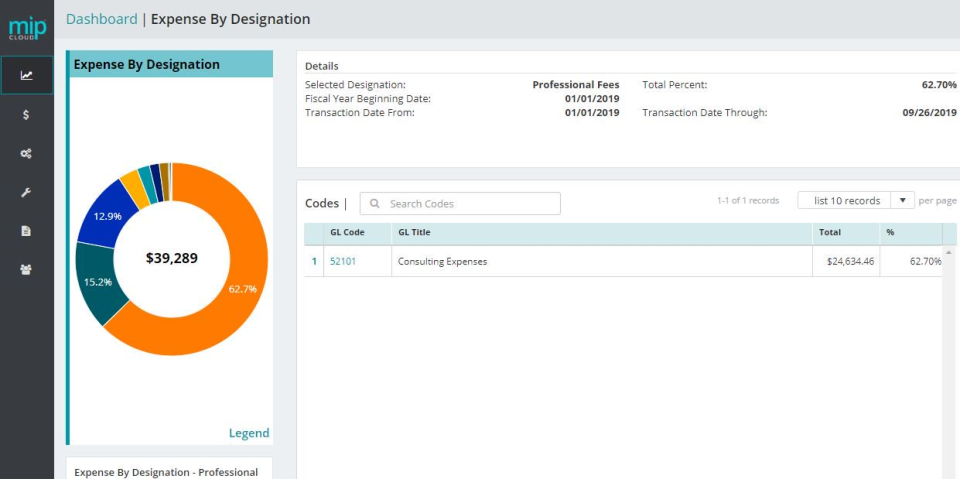Viewport: 960px width, 479px height.
Task: Open GL Code 52101 link
Action: pos(343,262)
